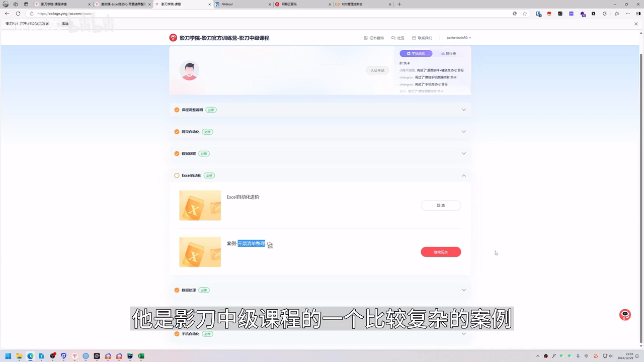Click the 继续闯关 red button
The height and width of the screenshot is (362, 644).
click(441, 252)
